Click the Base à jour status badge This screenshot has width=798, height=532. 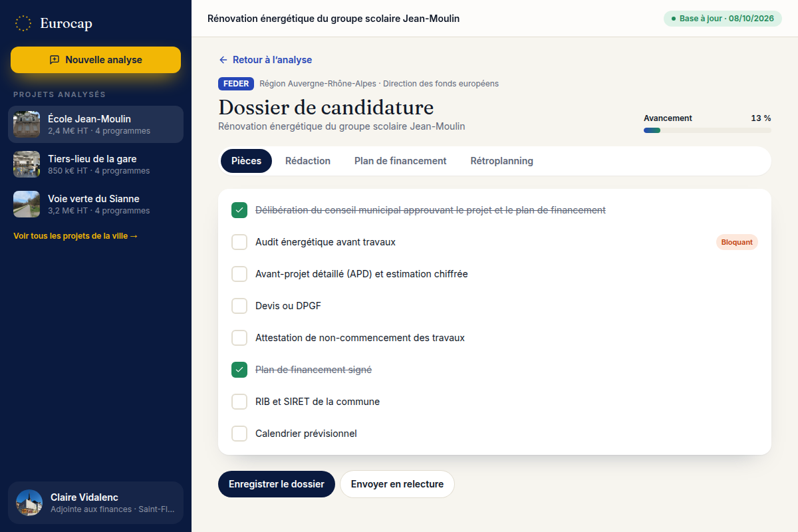click(x=722, y=19)
